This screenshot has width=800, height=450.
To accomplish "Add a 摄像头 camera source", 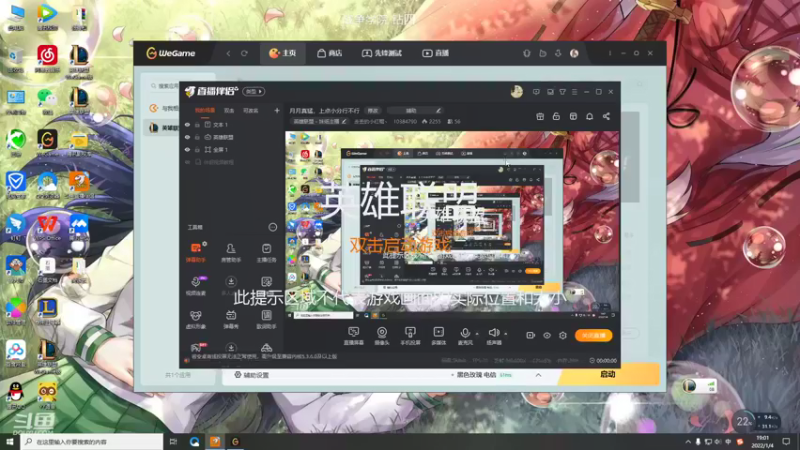I will (382, 336).
